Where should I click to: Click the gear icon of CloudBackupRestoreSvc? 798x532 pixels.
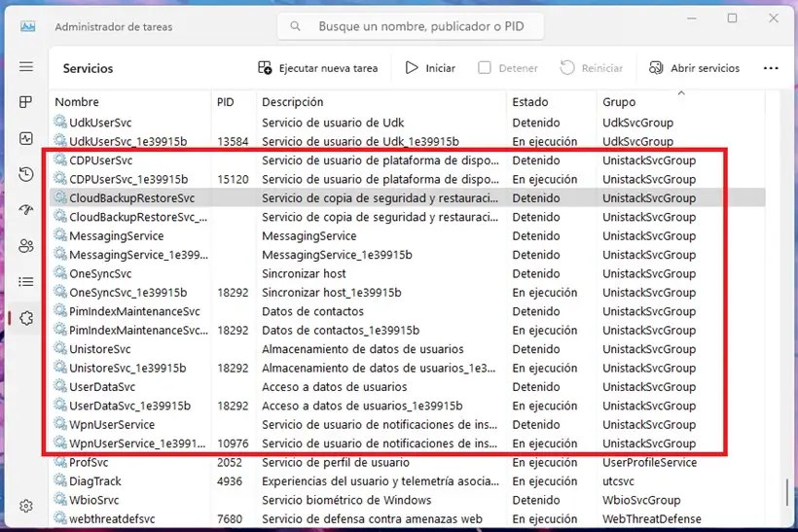point(60,197)
